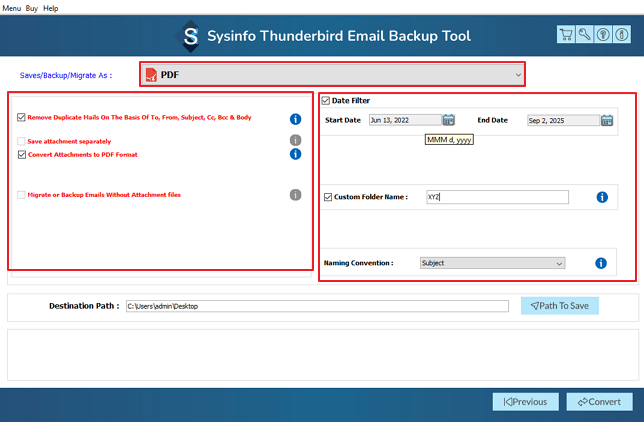Click info icon beside Custom Folder Name

click(602, 197)
